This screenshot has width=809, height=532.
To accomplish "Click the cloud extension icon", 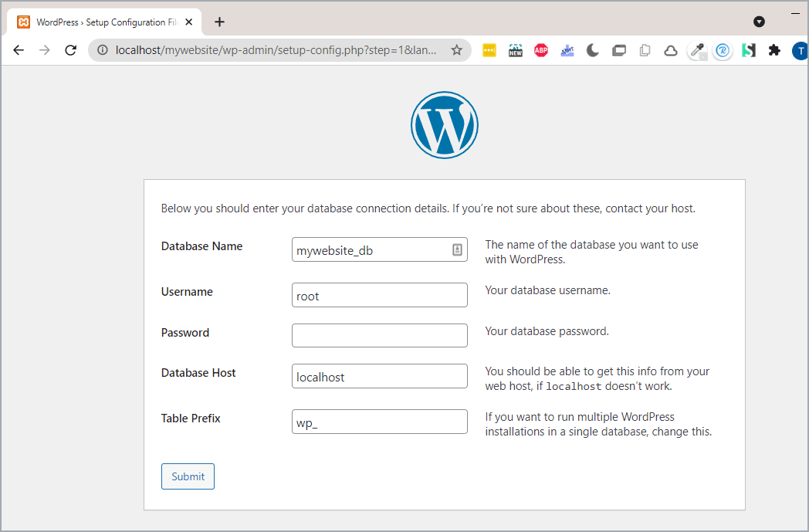I will click(x=671, y=50).
